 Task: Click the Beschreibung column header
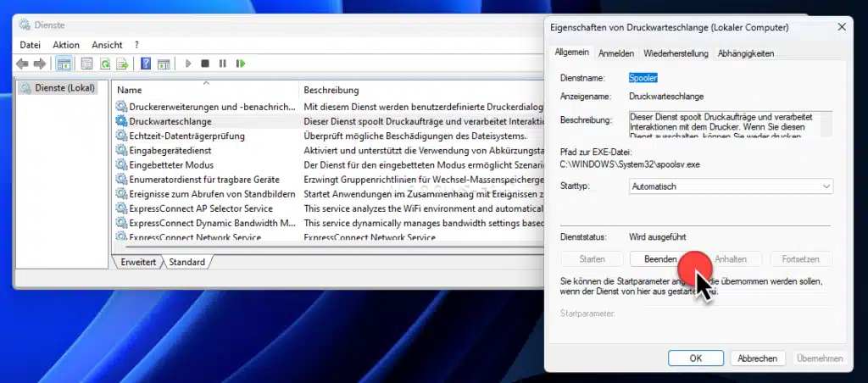331,90
